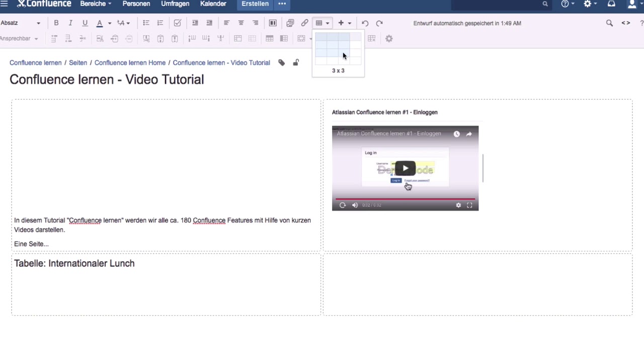Click the page title Confluence lernen - Video Tutorial

pos(107,79)
